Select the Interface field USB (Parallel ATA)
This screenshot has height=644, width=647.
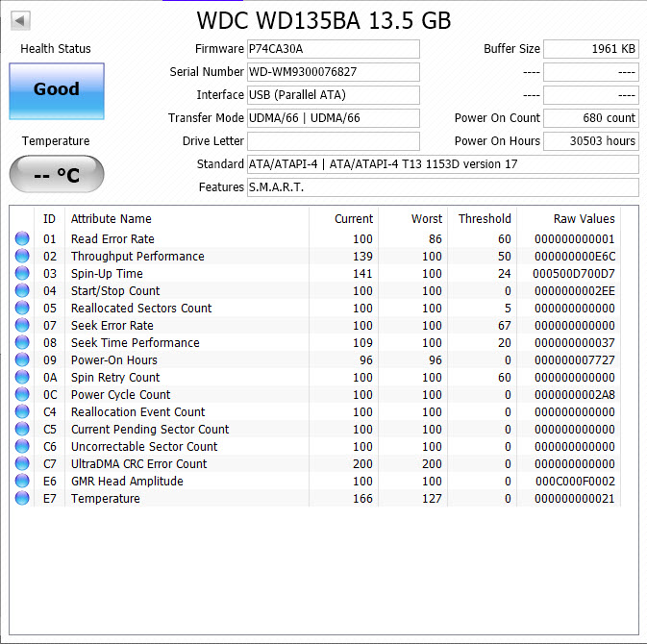point(334,95)
